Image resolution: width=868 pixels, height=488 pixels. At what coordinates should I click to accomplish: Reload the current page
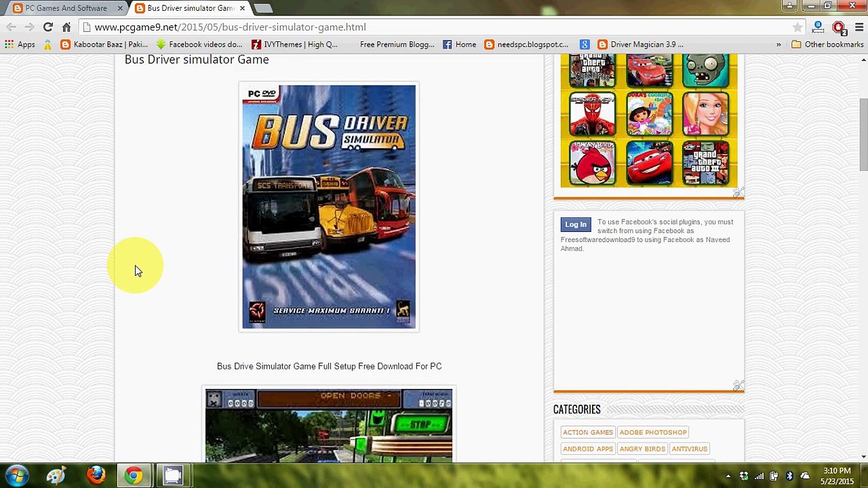point(47,27)
